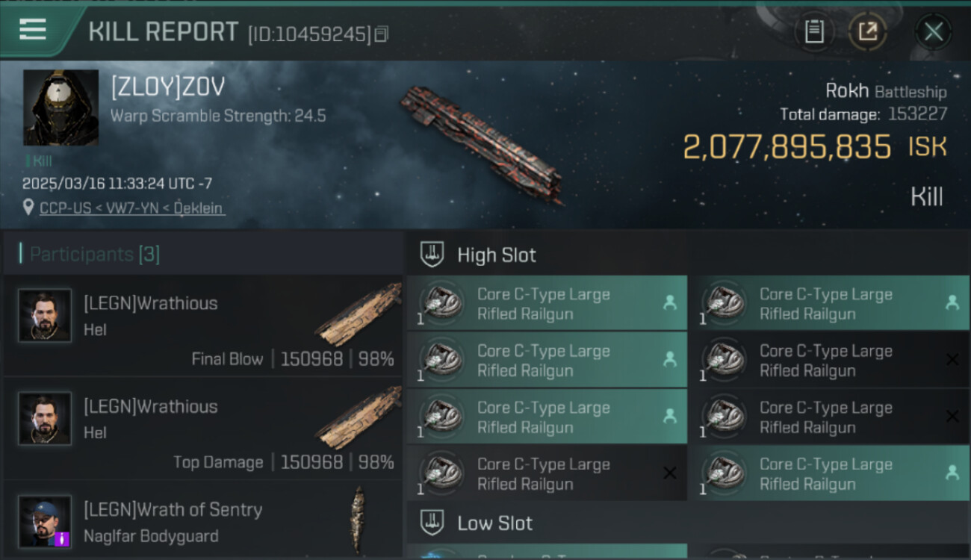This screenshot has width=971, height=560.
Task: Select the first left-column railgun module
Action: (546, 304)
